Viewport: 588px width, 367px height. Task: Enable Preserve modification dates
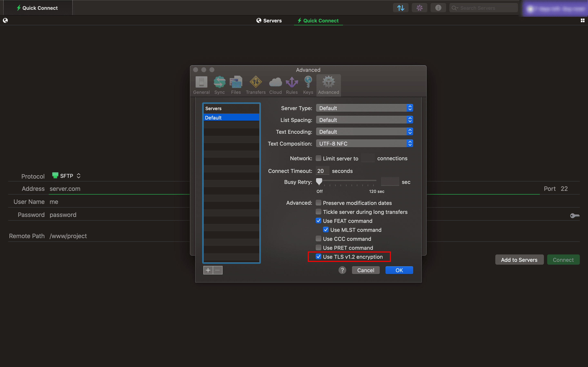pos(318,203)
